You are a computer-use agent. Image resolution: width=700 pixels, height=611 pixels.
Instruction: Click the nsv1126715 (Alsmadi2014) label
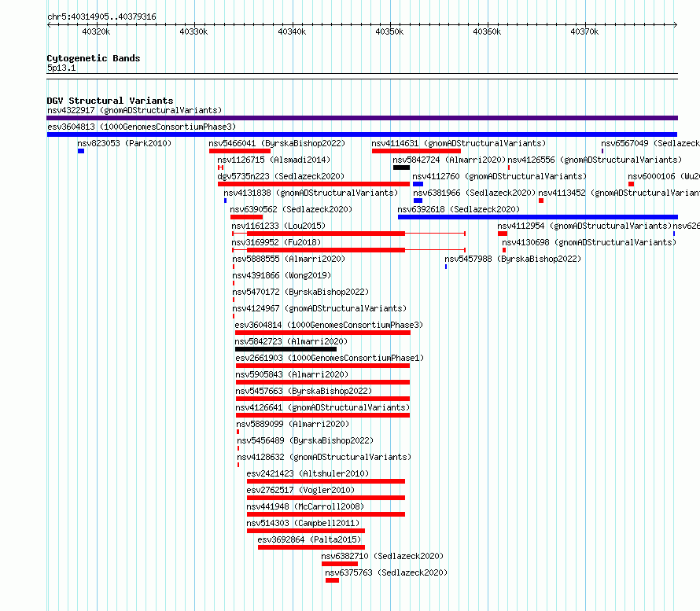(274, 160)
